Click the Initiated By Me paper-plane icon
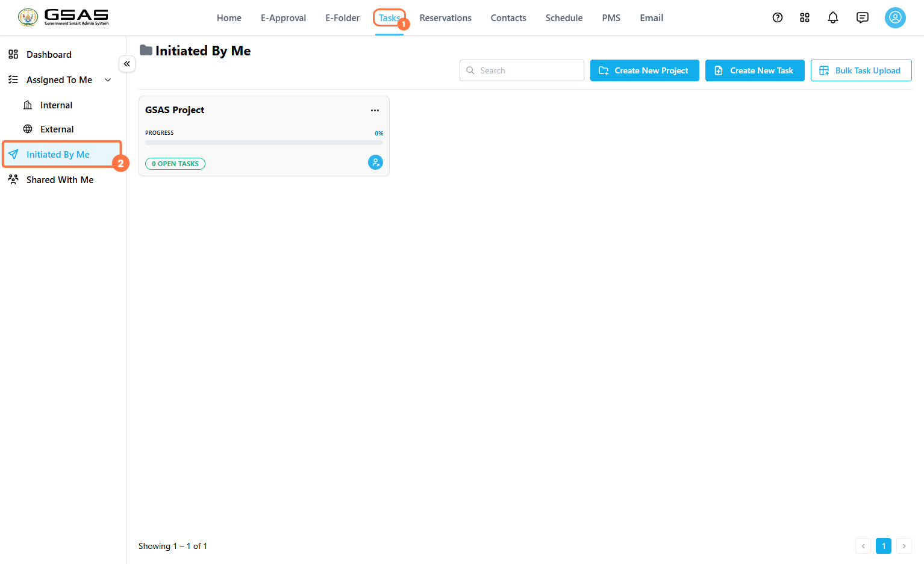The height and width of the screenshot is (564, 924). coord(13,154)
